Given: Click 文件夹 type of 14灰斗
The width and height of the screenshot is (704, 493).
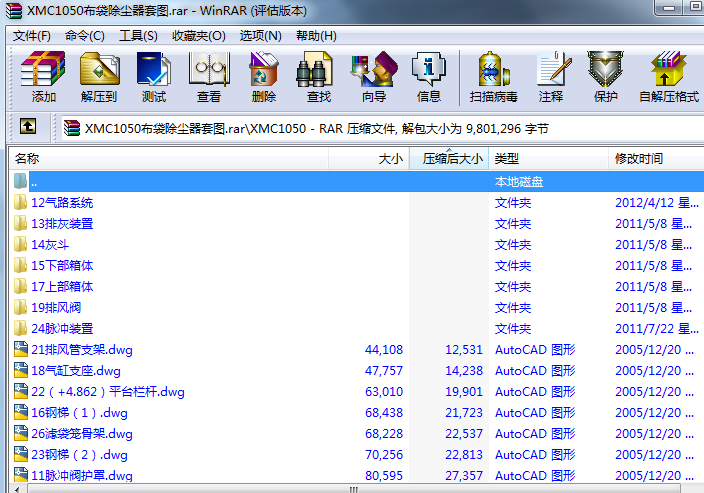Looking at the screenshot, I should point(513,245).
